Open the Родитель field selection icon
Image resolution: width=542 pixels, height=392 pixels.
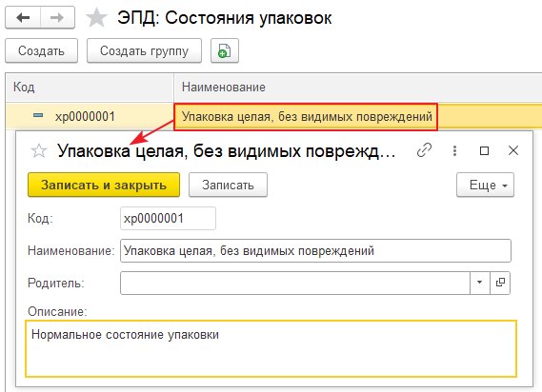(500, 283)
